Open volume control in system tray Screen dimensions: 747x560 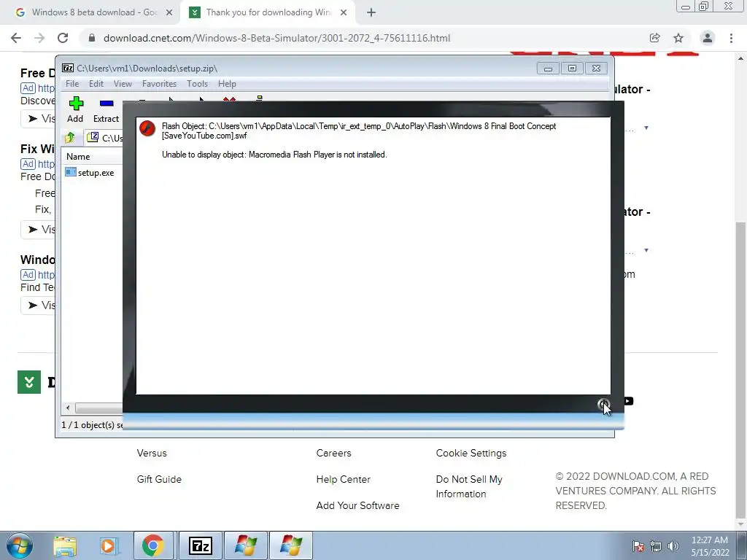pos(673,546)
